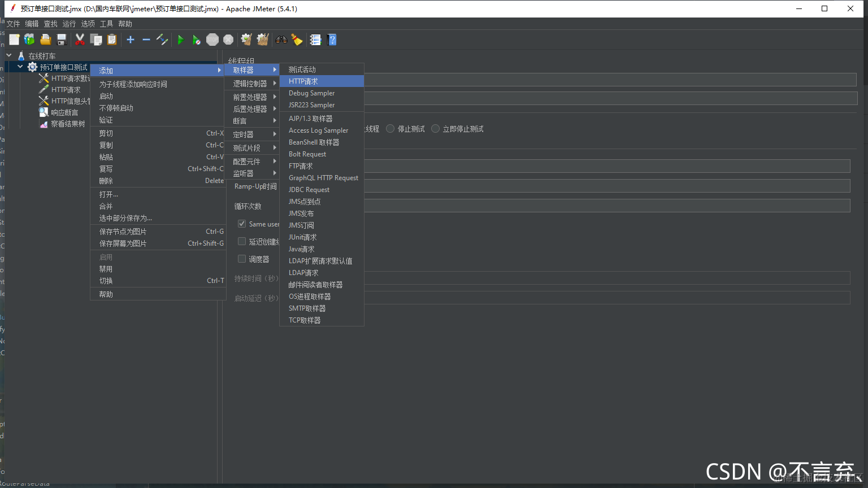Click the Shutdown round X icon
Screen dimensions: 868x488
click(228, 40)
